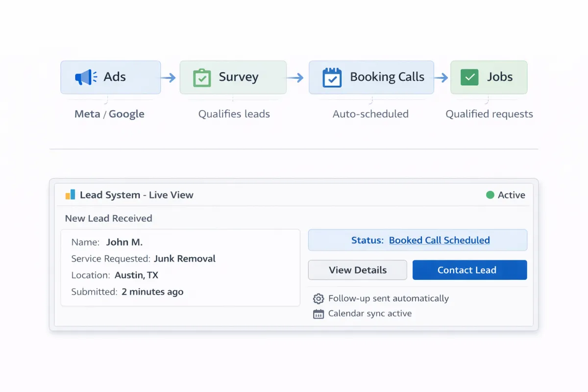The image size is (588, 392).
Task: Click the lead name John M.
Action: coord(124,242)
